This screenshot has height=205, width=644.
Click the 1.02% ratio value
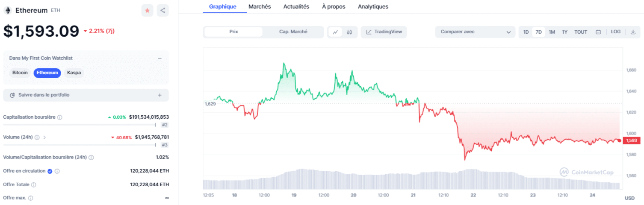click(x=162, y=157)
